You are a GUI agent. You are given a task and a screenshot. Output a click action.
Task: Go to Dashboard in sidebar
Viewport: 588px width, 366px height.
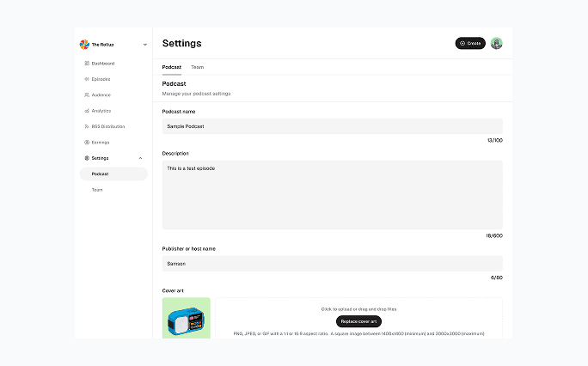click(x=103, y=64)
